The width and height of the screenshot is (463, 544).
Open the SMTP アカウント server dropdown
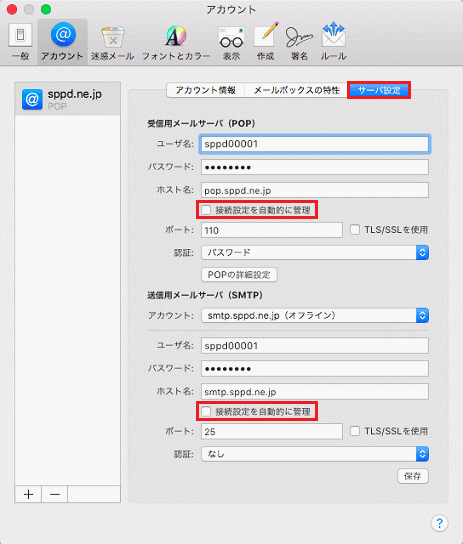(315, 315)
